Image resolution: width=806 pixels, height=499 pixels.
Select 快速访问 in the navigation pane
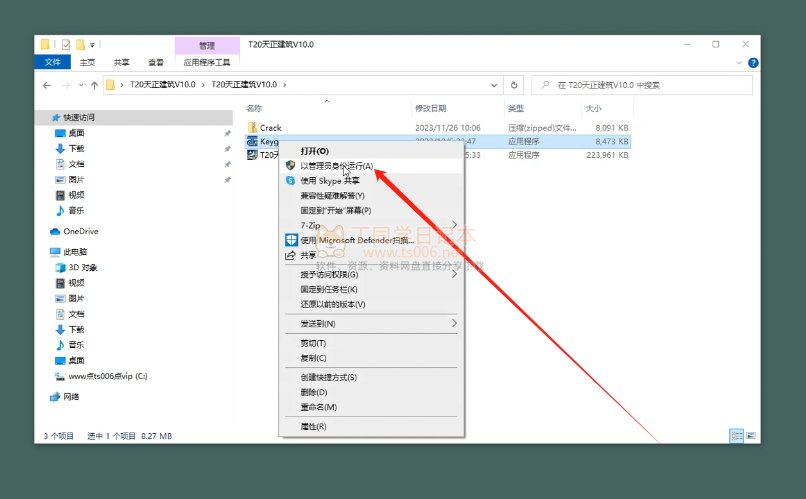(79, 118)
